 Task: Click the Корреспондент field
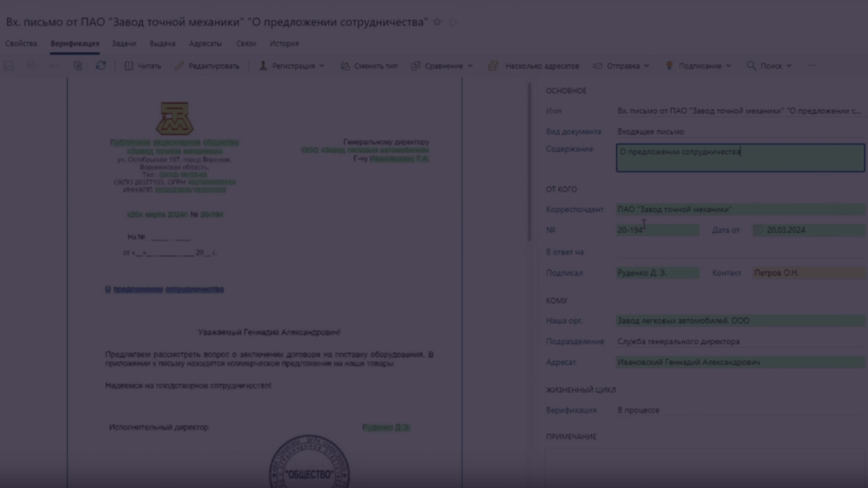(740, 209)
